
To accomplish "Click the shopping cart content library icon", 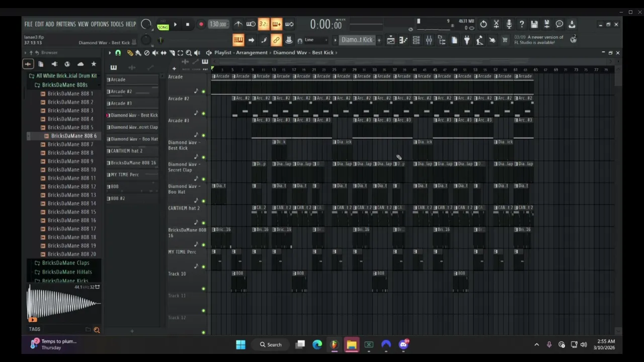I will click(505, 40).
